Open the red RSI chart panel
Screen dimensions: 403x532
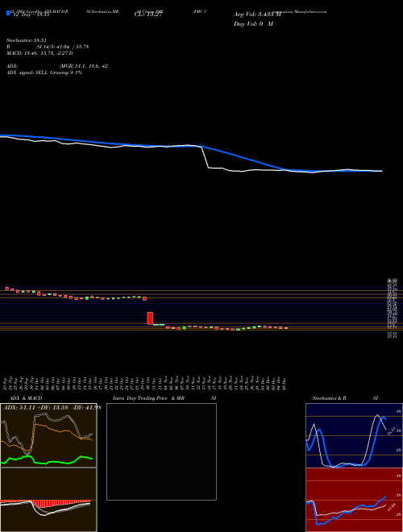point(354,500)
